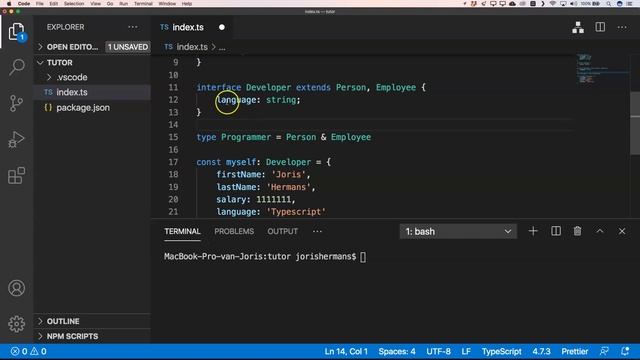Change encoding via UTF-8
The image size is (640, 360).
tap(438, 351)
